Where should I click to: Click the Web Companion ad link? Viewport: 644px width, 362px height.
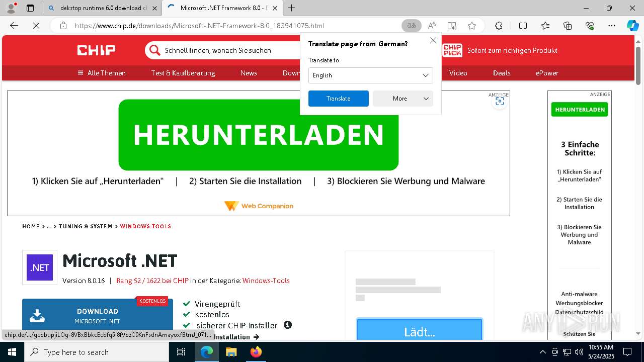(259, 206)
